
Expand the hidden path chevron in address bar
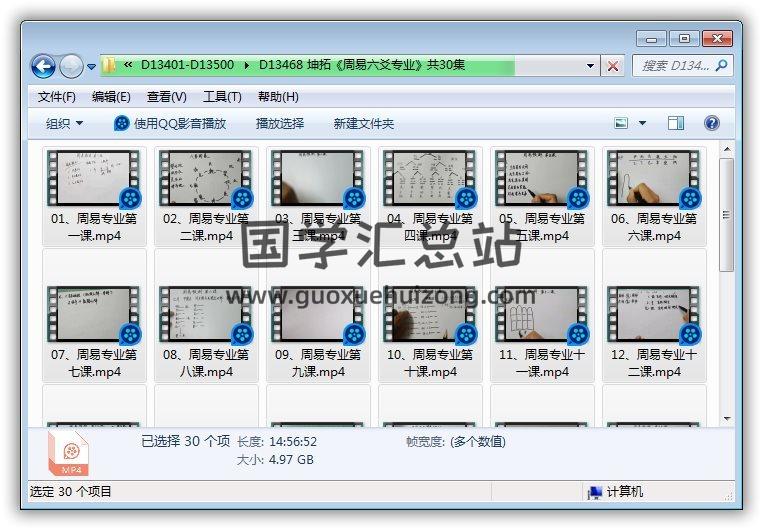coord(128,65)
